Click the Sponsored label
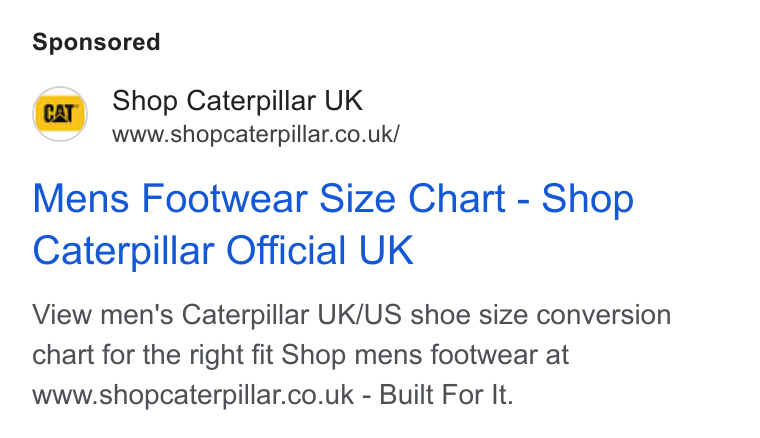 [96, 42]
